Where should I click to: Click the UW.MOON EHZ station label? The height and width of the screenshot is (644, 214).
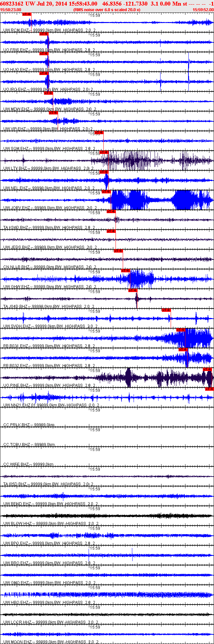16,642
